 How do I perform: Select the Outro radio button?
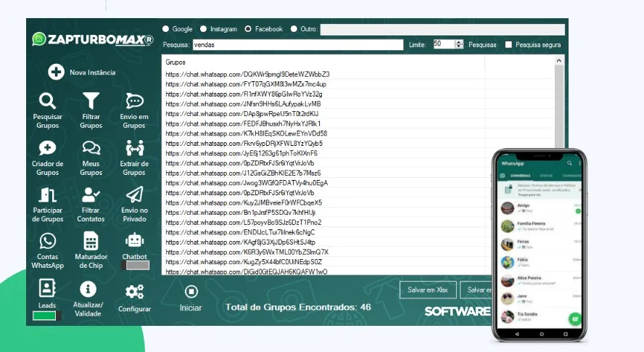(x=294, y=29)
